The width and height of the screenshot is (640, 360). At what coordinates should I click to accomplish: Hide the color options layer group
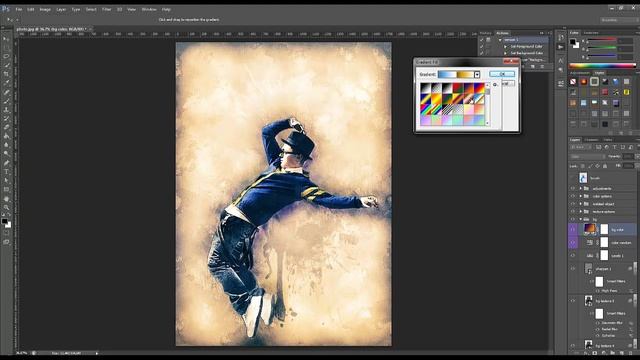point(572,196)
